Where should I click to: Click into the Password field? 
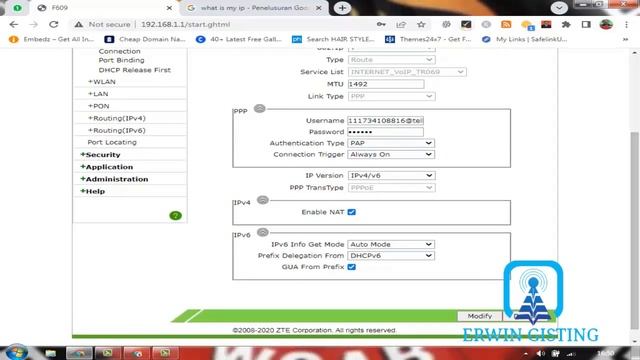pyautogui.click(x=386, y=132)
